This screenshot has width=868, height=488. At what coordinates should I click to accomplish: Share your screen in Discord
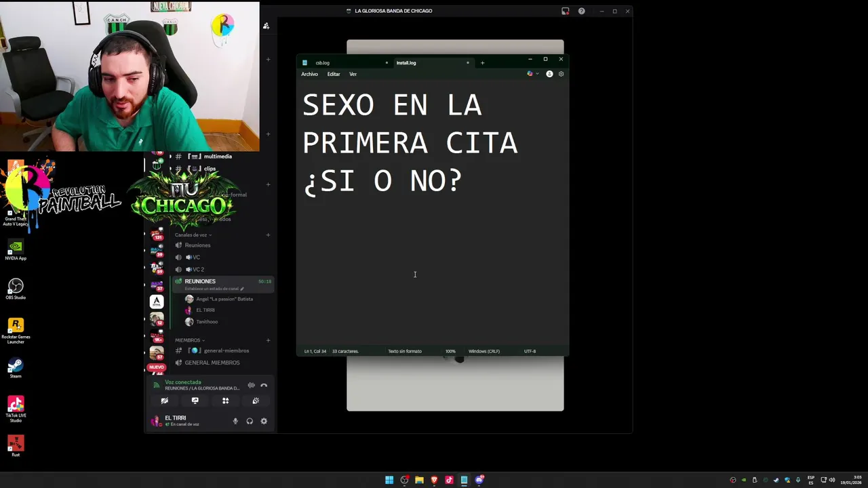pyautogui.click(x=195, y=401)
